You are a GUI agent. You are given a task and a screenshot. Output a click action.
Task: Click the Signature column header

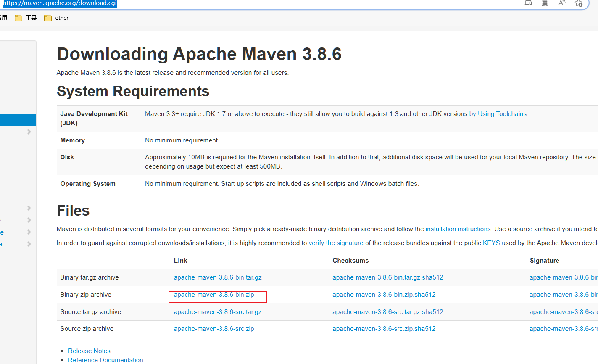(544, 261)
